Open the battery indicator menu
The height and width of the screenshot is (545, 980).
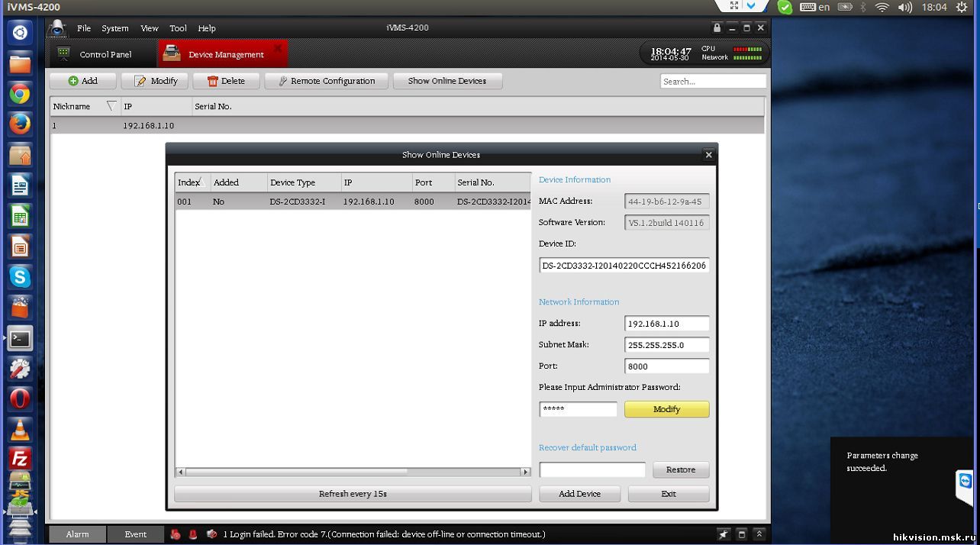pyautogui.click(x=845, y=7)
